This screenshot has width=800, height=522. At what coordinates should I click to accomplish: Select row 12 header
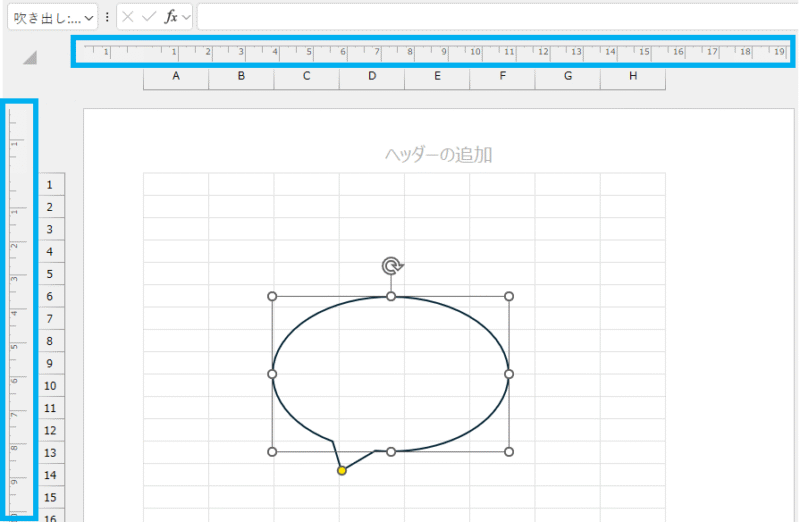click(x=52, y=430)
